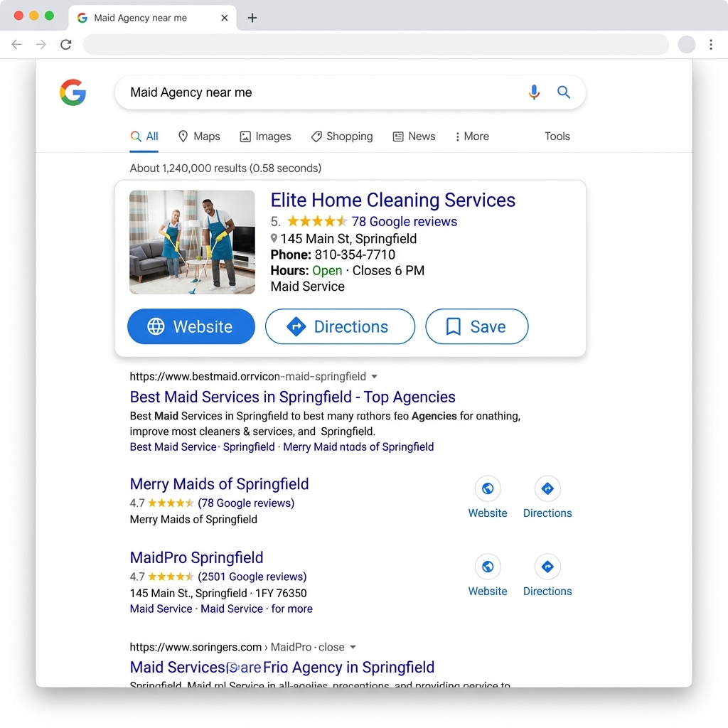Screen dimensions: 728x728
Task: Open the More search categories menu
Action: click(472, 136)
